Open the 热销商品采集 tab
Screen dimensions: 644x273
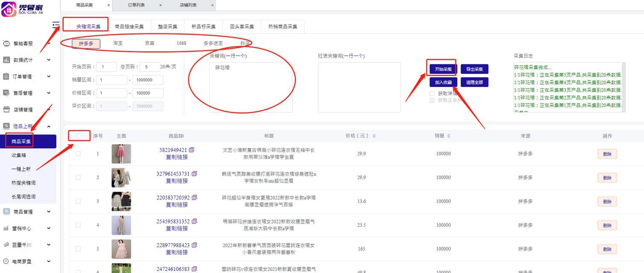tap(282, 26)
